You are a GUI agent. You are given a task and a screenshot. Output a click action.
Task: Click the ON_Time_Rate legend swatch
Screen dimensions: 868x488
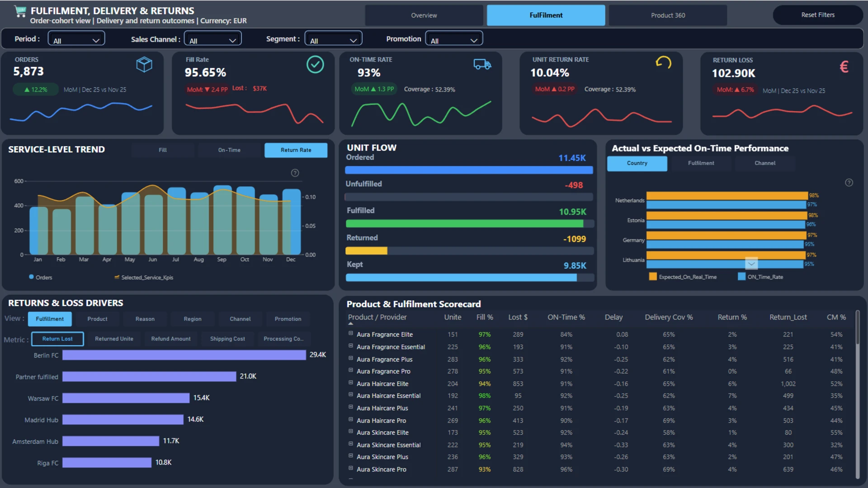[x=741, y=277]
